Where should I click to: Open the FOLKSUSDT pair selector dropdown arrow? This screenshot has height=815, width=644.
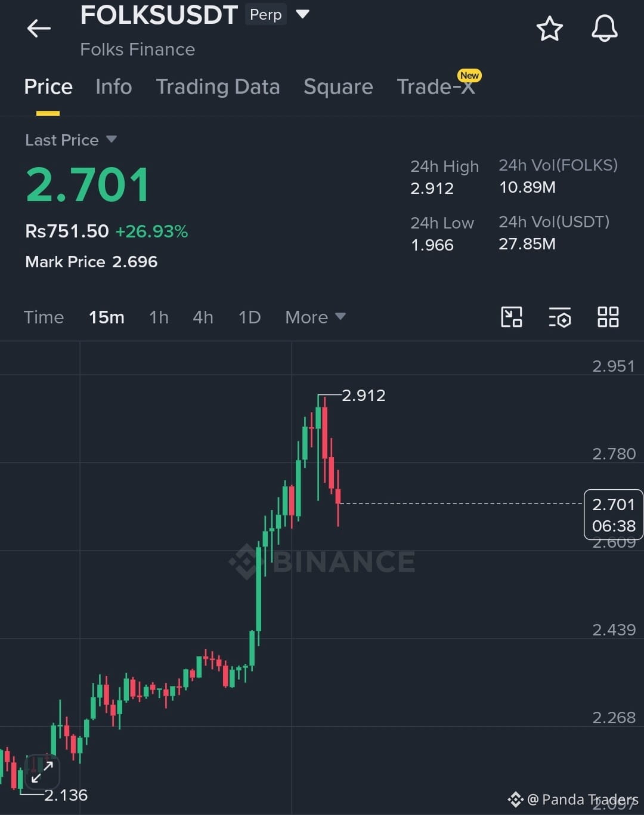tap(302, 14)
